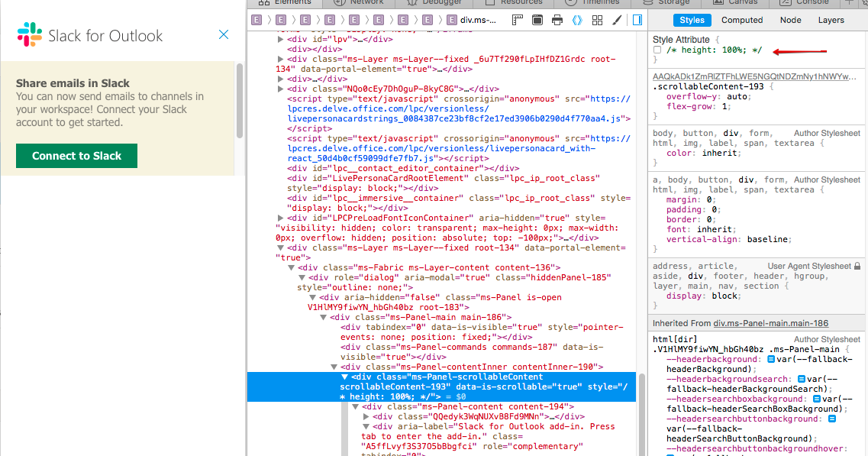
Task: Follow the div.ms-Panel-main.main-186 inherited link
Action: point(770,323)
